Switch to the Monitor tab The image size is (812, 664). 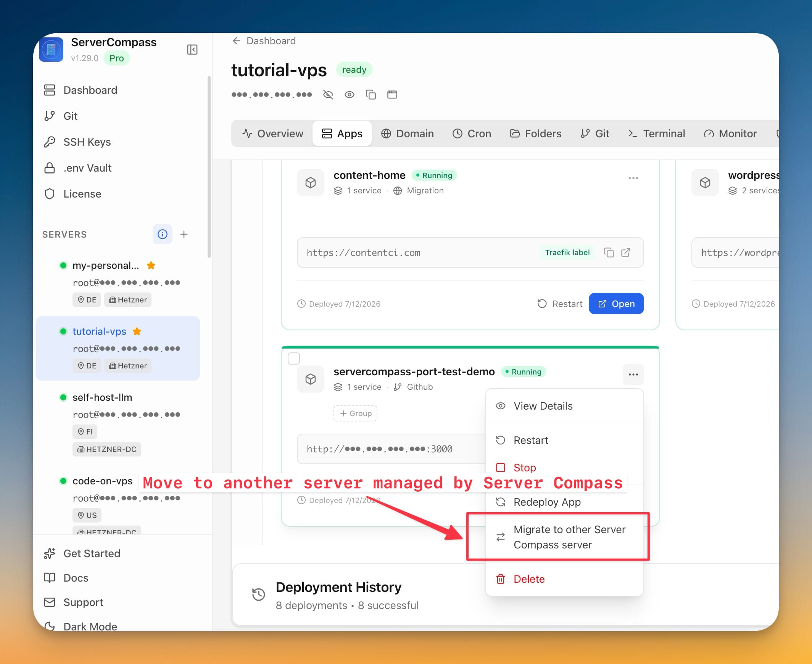click(x=730, y=134)
